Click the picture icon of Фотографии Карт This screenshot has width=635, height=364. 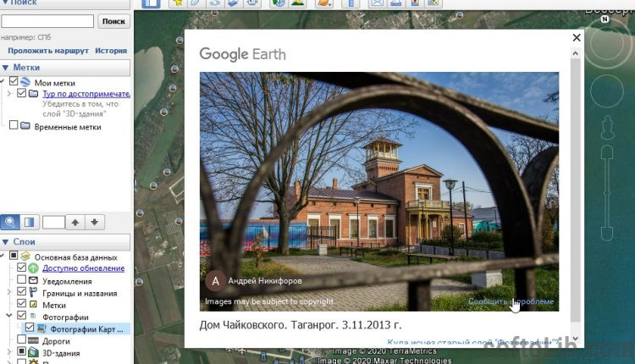(41, 328)
